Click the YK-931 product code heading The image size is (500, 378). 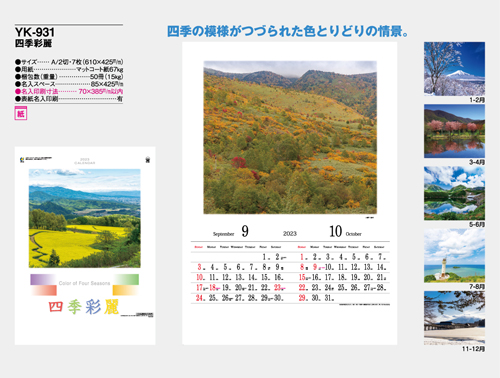coord(35,32)
